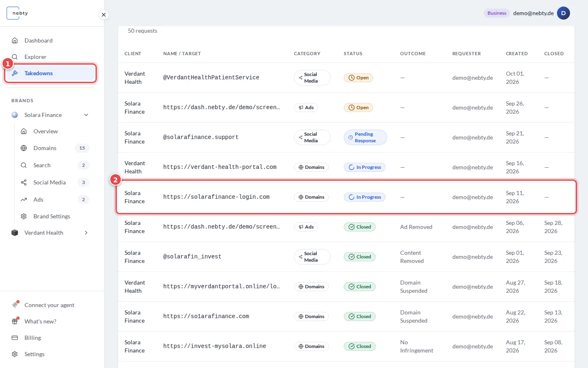Viewport: 588px width, 368px height.
Task: Click the Sep 28, 2026 closed date
Action: pos(553,227)
